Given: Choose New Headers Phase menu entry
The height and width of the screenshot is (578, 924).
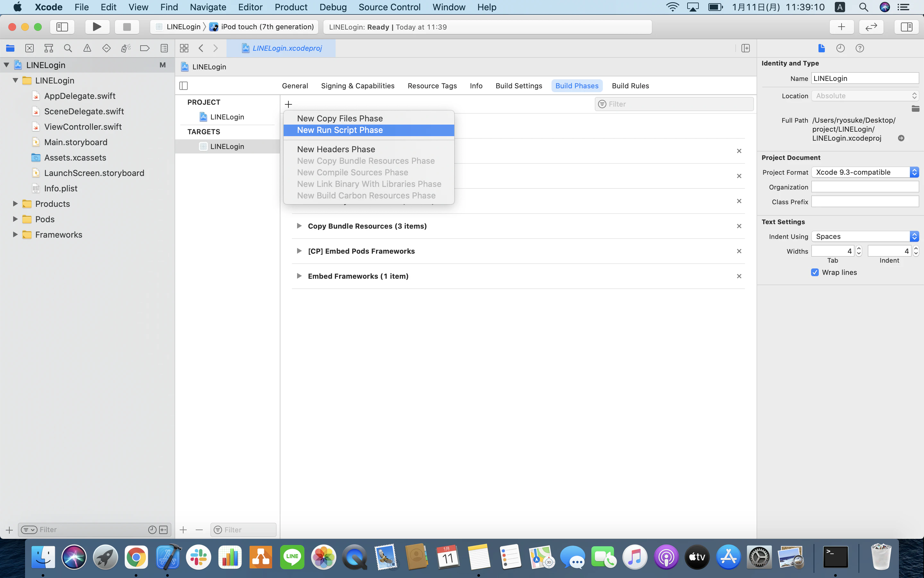Looking at the screenshot, I should click(368, 149).
